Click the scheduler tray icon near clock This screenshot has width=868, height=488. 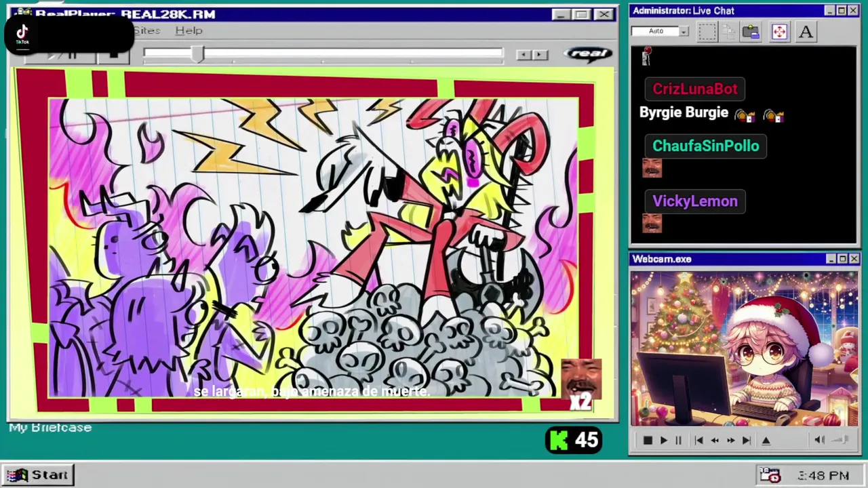(x=770, y=475)
